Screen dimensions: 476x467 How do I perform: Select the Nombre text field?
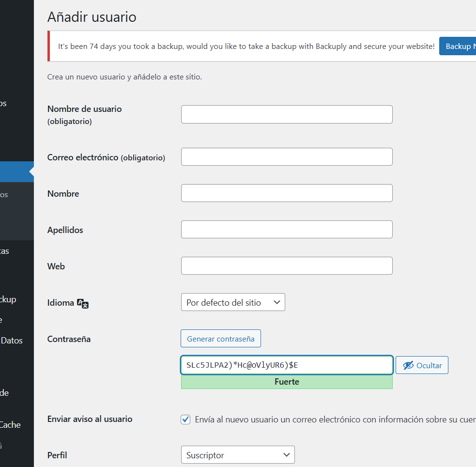coord(287,193)
